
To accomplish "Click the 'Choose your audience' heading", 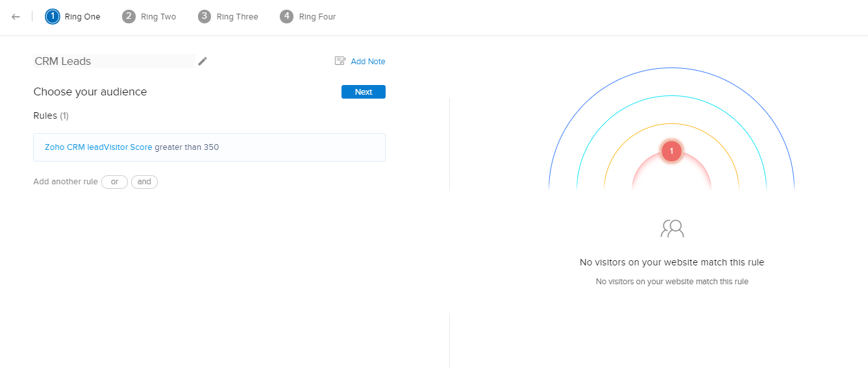I will pyautogui.click(x=90, y=92).
